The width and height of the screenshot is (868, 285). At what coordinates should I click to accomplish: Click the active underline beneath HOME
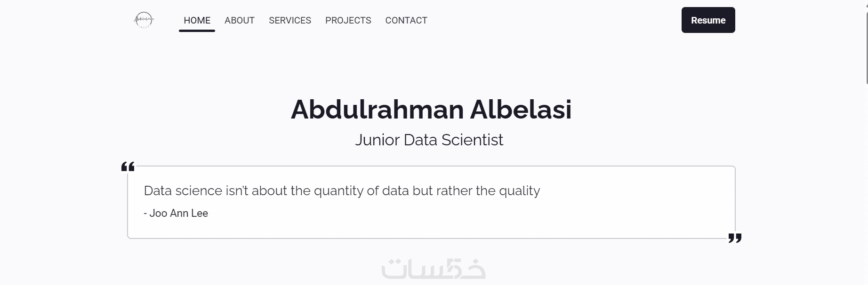tap(197, 31)
